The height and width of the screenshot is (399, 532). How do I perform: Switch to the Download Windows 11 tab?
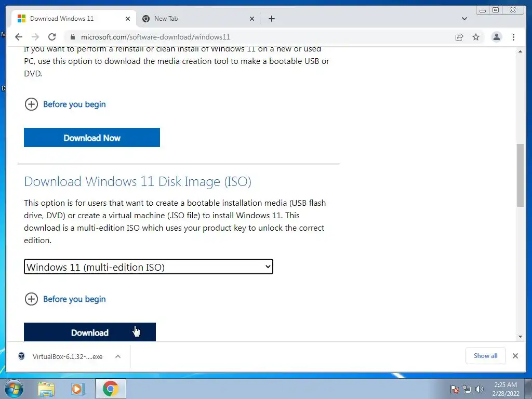(x=74, y=19)
